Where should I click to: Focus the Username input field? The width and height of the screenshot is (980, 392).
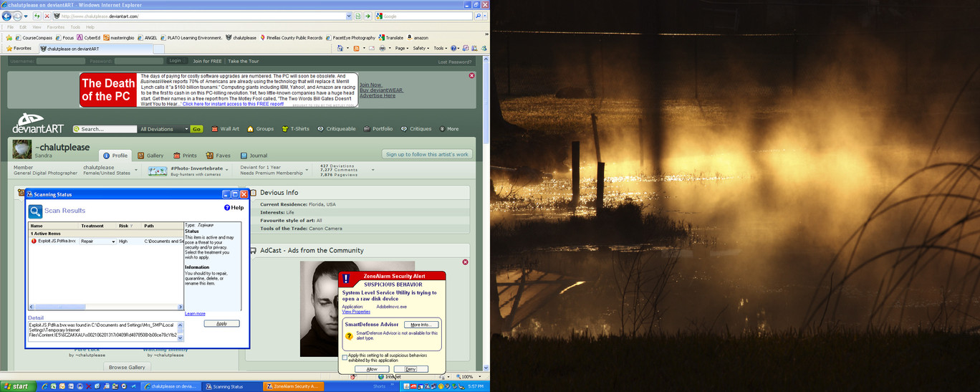61,62
